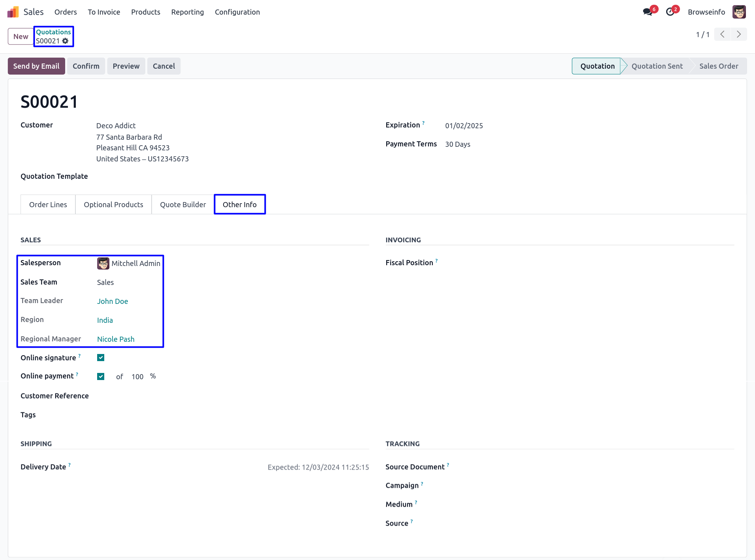Screen dimensions: 755x560
Task: Open the gear actions menu beside S00021
Action: click(x=66, y=41)
